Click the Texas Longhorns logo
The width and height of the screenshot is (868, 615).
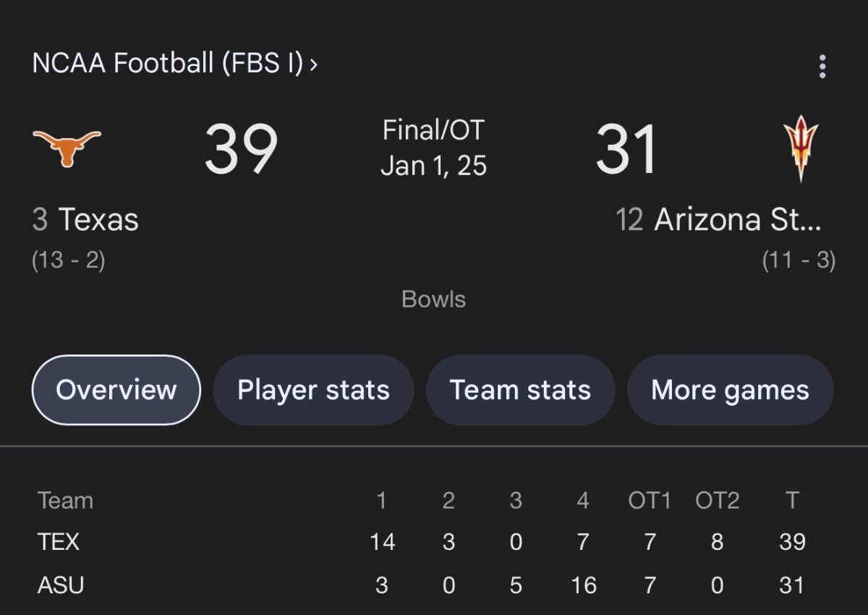[67, 148]
